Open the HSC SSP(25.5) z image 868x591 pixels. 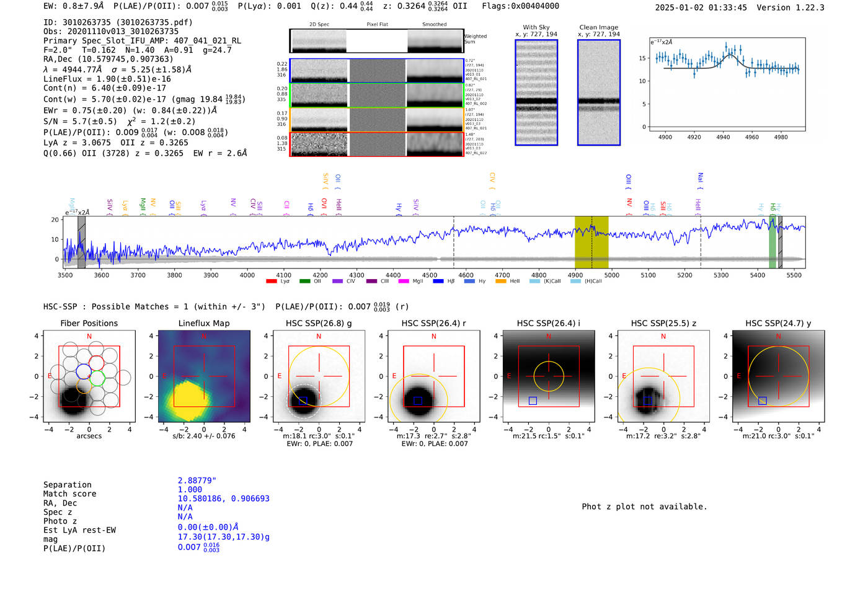[x=663, y=376]
